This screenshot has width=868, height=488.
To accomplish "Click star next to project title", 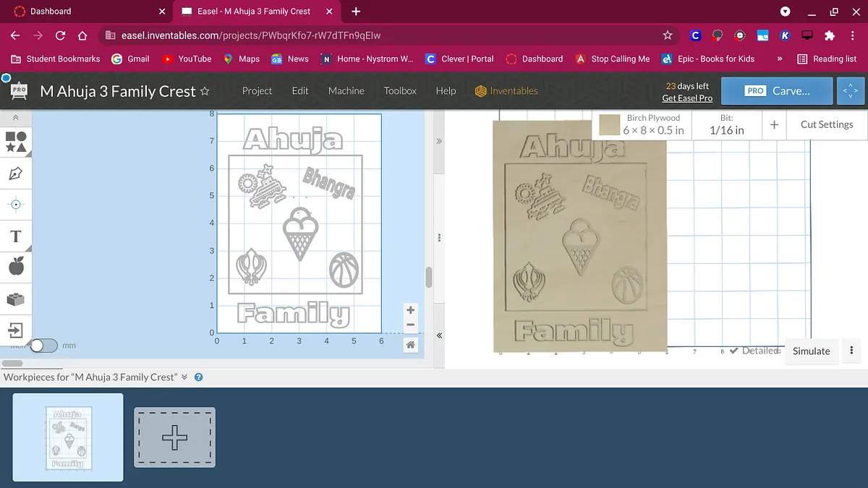I will click(x=205, y=91).
